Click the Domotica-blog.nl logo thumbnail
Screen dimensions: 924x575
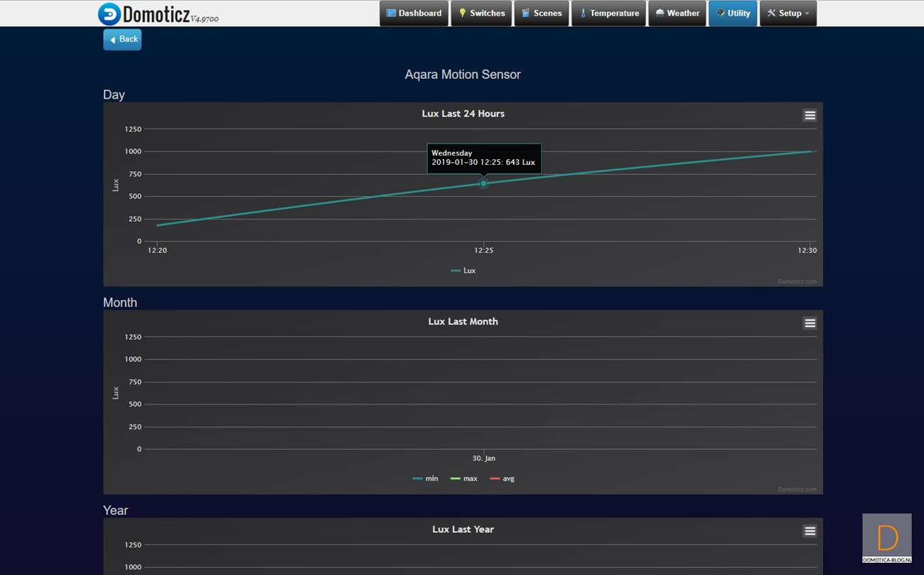pos(886,538)
